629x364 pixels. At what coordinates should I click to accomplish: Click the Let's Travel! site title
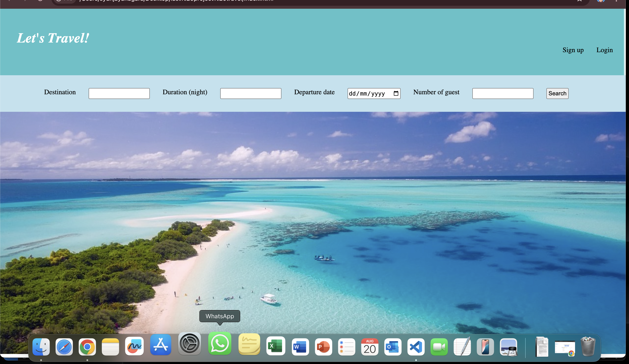(x=53, y=38)
